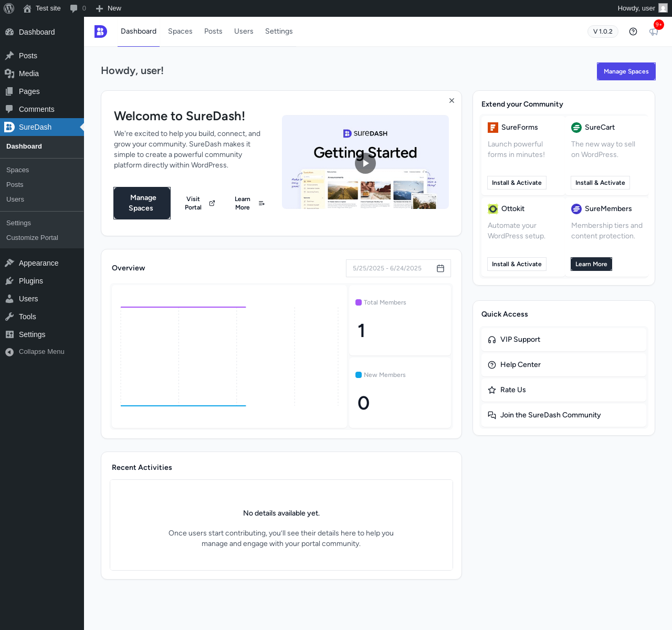
Task: Open the New content menu
Action: pyautogui.click(x=108, y=8)
